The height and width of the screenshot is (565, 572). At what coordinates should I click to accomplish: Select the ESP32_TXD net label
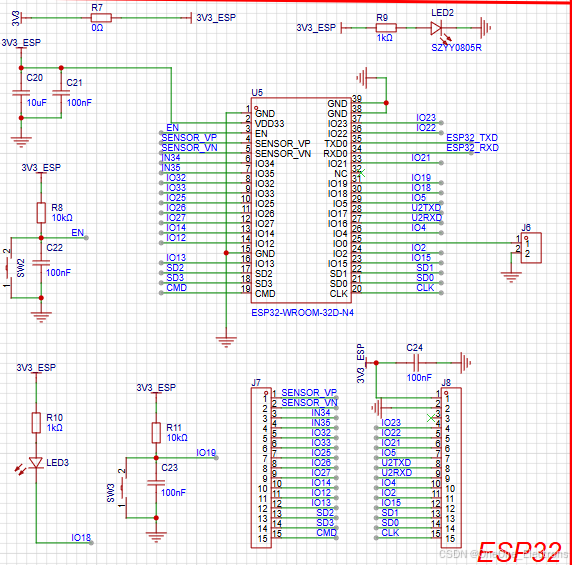(x=472, y=138)
